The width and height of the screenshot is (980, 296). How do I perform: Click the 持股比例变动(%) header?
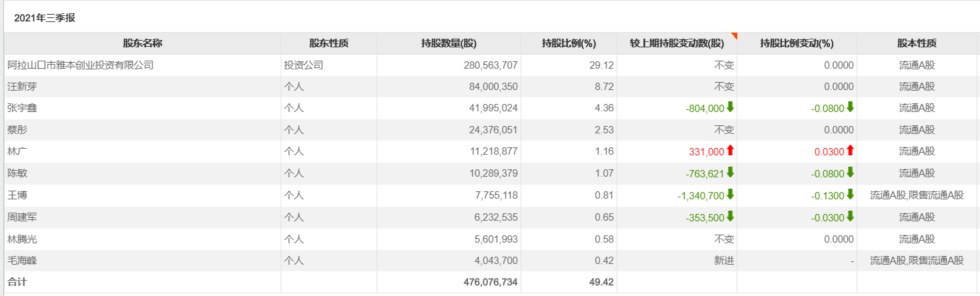click(797, 43)
